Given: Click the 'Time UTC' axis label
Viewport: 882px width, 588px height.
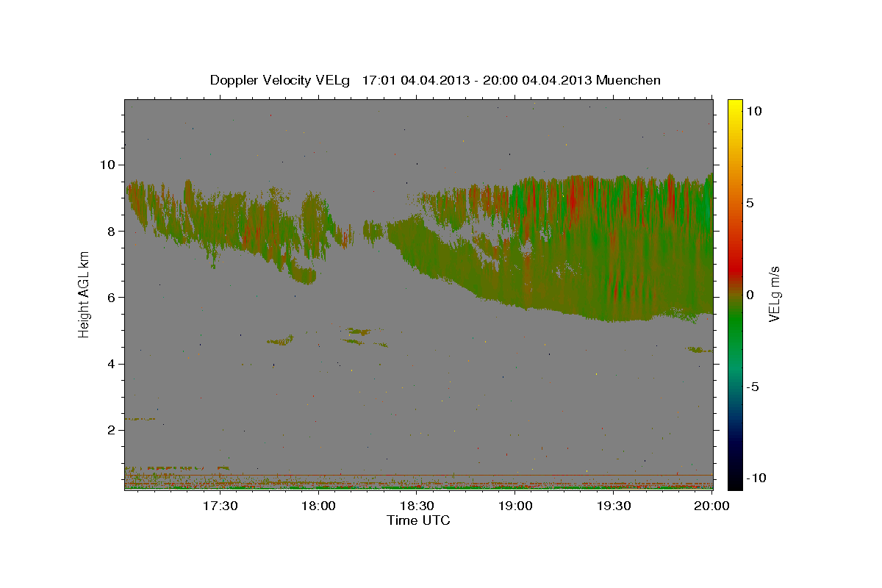Looking at the screenshot, I should click(x=418, y=520).
